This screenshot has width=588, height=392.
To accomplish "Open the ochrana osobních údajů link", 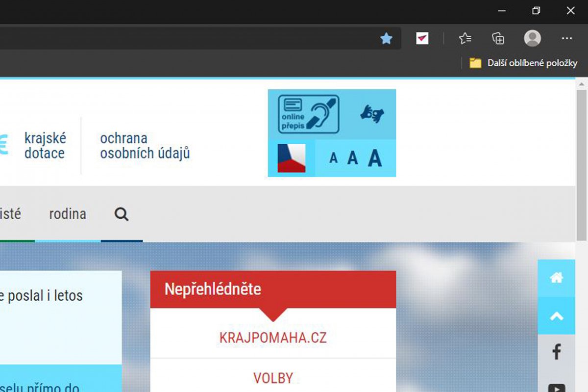I will (x=145, y=145).
